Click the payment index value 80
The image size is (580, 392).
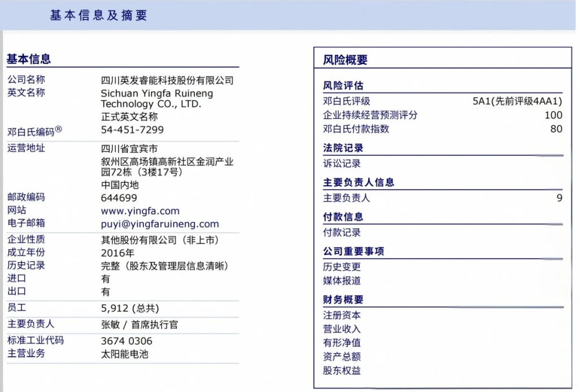tap(556, 129)
